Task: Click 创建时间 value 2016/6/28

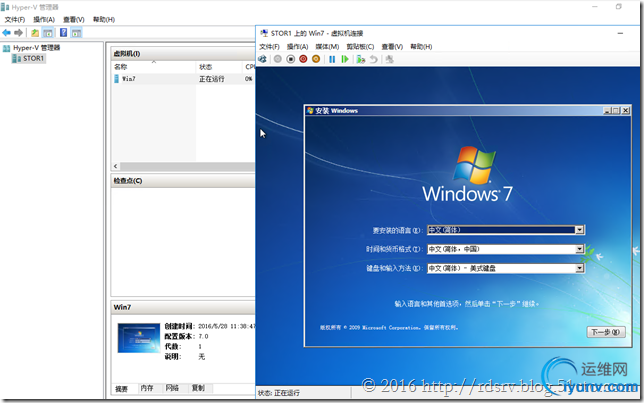Action: tap(226, 326)
